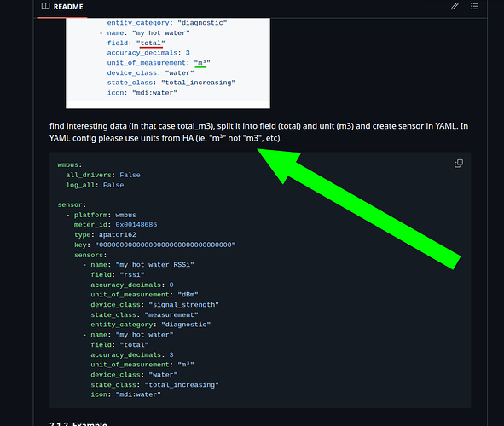Click the 'apator162' type value

118,234
